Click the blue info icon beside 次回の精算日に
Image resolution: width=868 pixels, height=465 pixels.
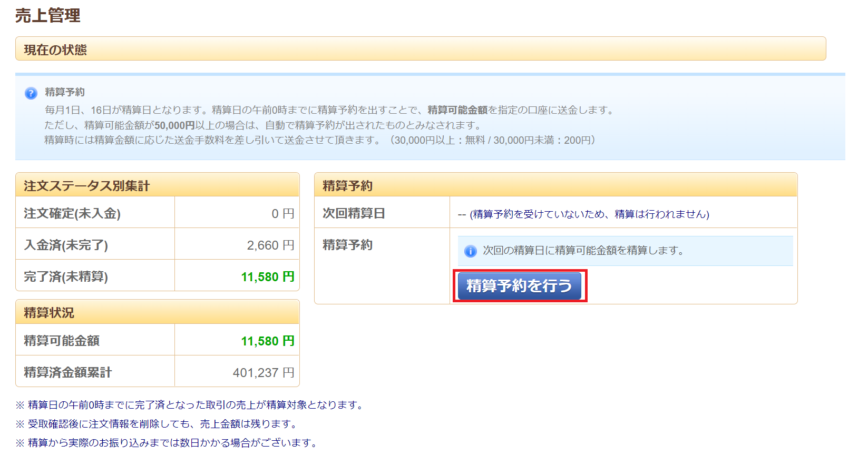pyautogui.click(x=470, y=251)
